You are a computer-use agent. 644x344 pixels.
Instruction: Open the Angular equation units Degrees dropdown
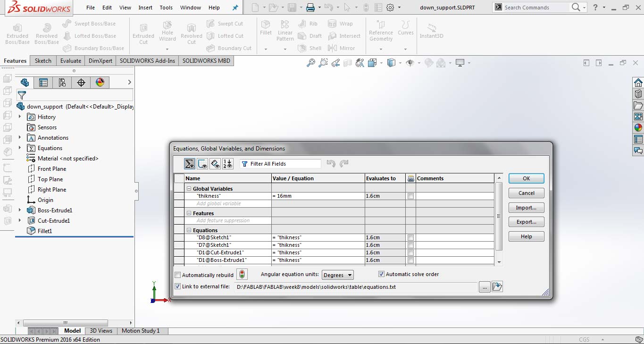tap(337, 275)
